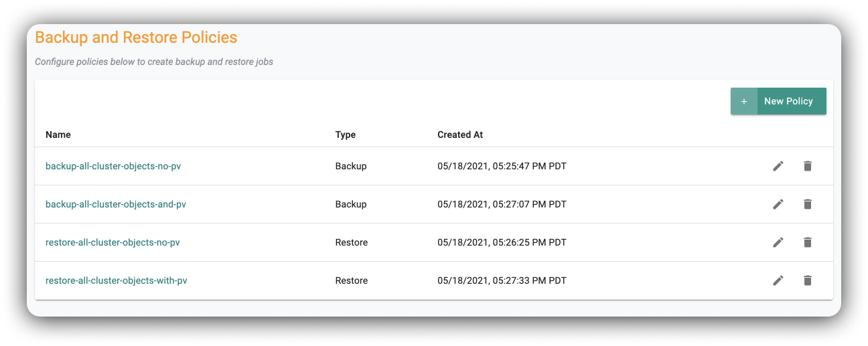Viewport: 868px width, 346px height.
Task: Open the backup-all-cluster-objects-no-pv link
Action: coord(113,166)
